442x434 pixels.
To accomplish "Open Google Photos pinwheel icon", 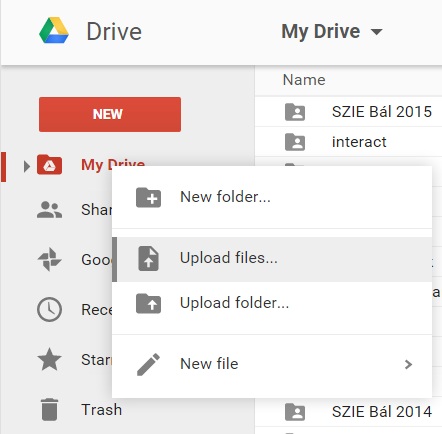I will pyautogui.click(x=49, y=259).
